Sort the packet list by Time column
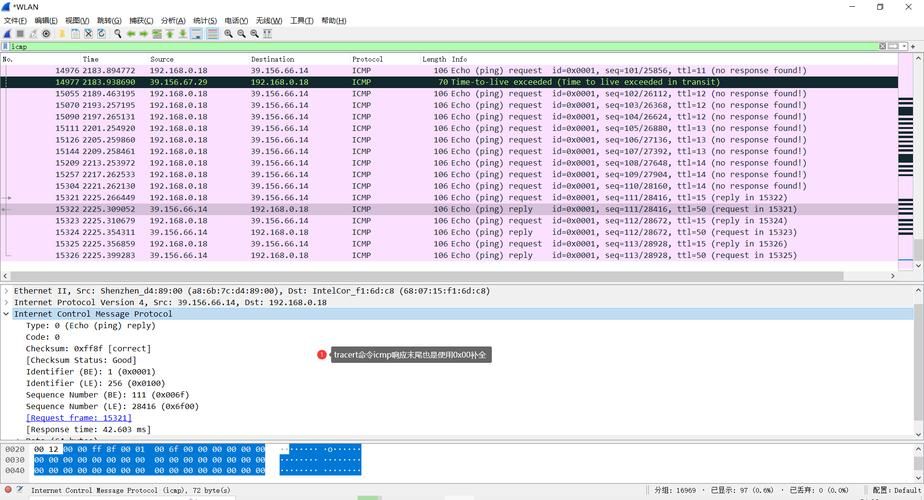 [91, 59]
